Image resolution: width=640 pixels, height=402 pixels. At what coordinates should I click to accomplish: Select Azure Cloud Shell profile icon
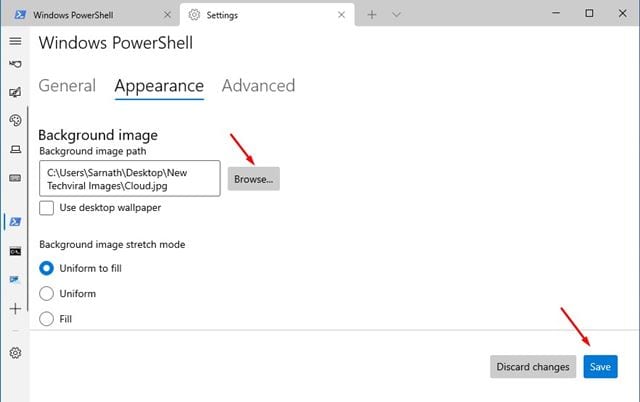pyautogui.click(x=16, y=280)
